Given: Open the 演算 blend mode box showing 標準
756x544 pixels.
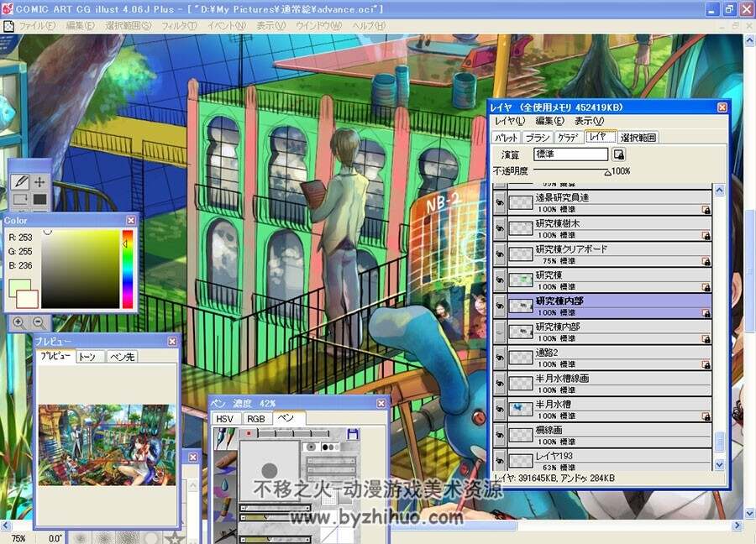Looking at the screenshot, I should pyautogui.click(x=571, y=154).
